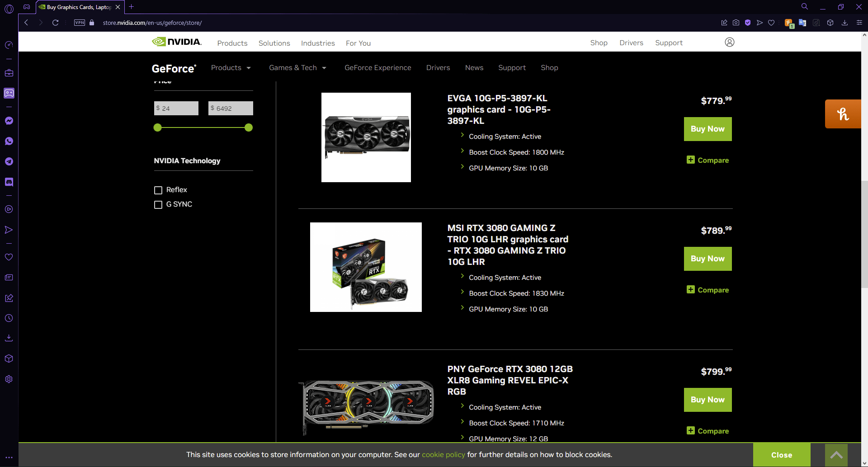Buy the EVGA card for $779.99
Image resolution: width=868 pixels, height=467 pixels.
708,129
